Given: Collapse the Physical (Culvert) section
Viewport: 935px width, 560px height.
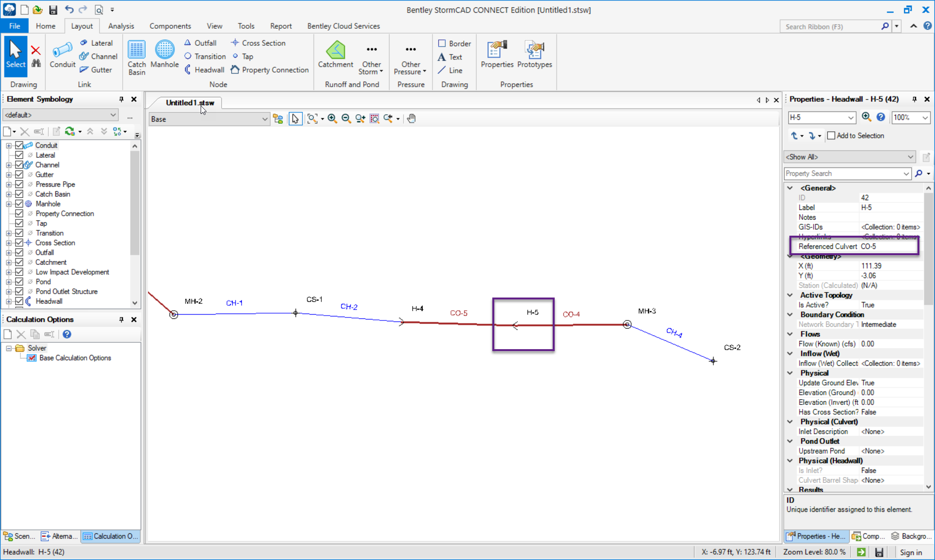Looking at the screenshot, I should tap(790, 422).
